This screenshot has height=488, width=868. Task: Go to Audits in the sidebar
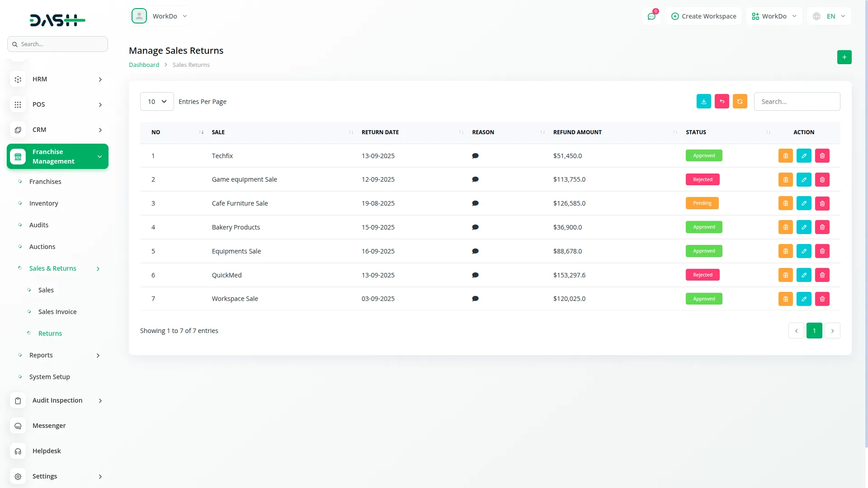pyautogui.click(x=39, y=225)
